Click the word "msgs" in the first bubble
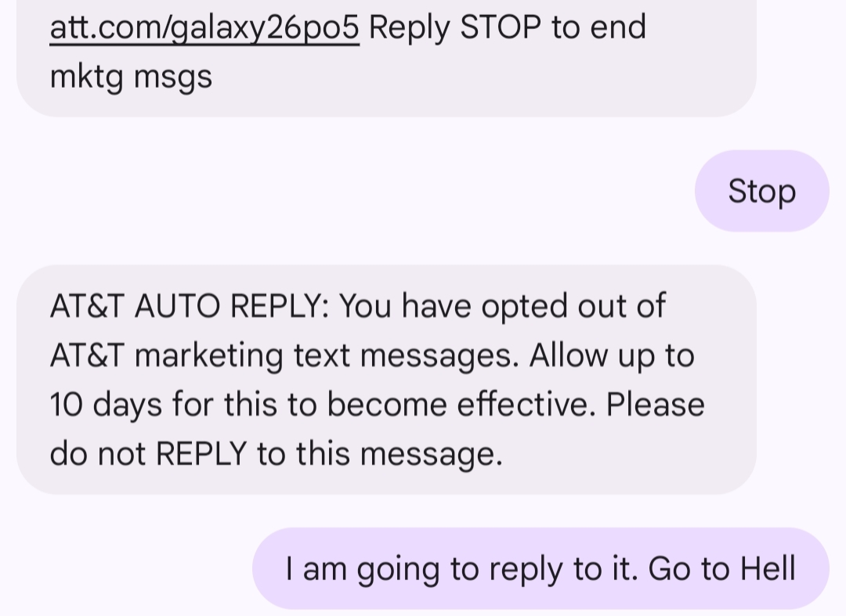846x616 pixels. [173, 77]
